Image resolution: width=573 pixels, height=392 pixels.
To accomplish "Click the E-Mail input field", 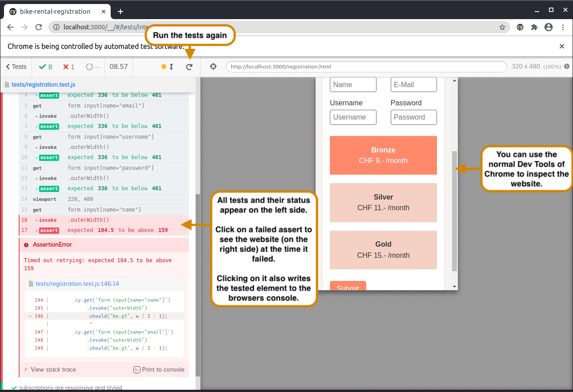I will [x=414, y=84].
